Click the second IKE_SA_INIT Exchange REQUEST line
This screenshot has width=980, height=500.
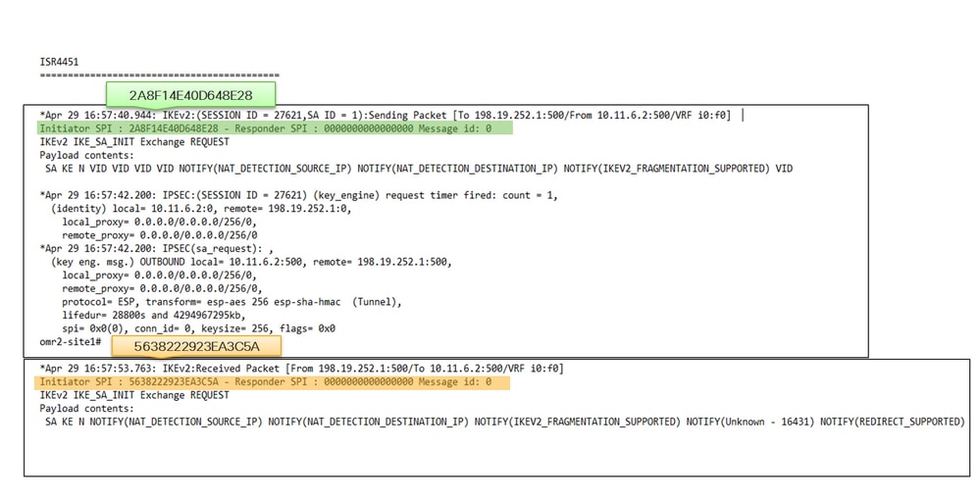tap(134, 395)
